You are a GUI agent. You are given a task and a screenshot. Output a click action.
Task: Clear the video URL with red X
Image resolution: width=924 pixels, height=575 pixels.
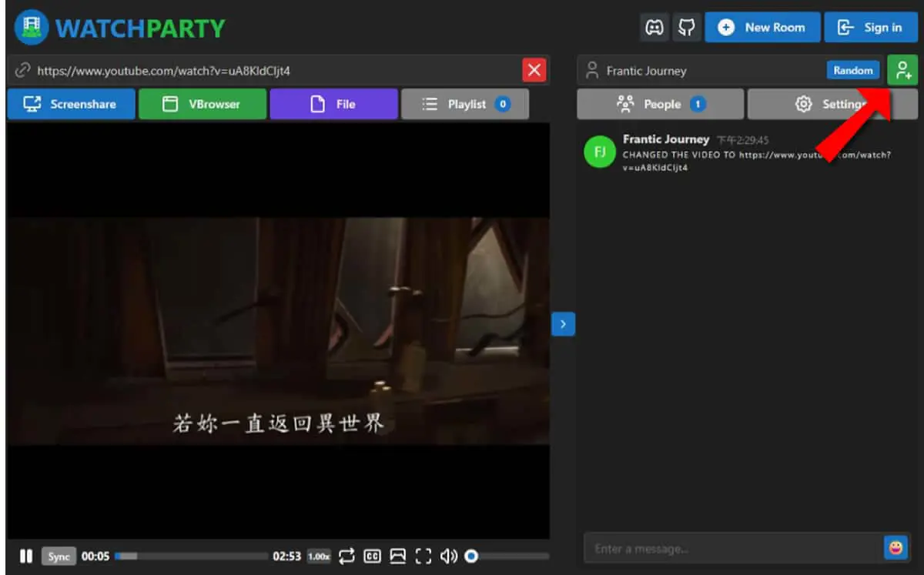tap(534, 71)
